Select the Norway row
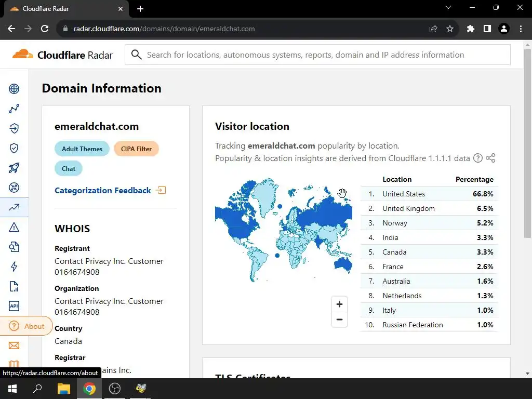The height and width of the screenshot is (399, 532). [429, 223]
